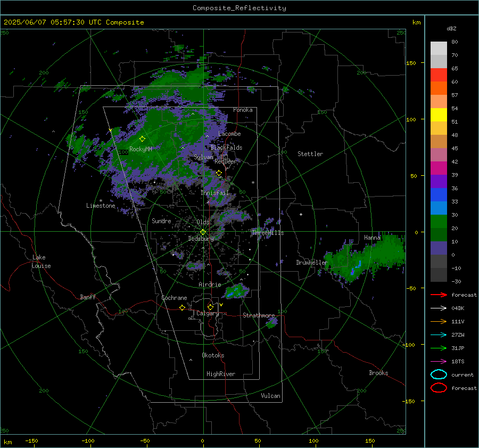This screenshot has width=479, height=448.
Task: Click the Brooks city label
Action: (378, 373)
